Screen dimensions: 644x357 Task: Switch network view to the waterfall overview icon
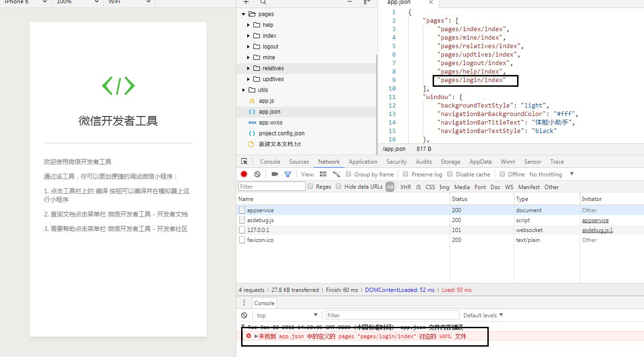(x=336, y=174)
